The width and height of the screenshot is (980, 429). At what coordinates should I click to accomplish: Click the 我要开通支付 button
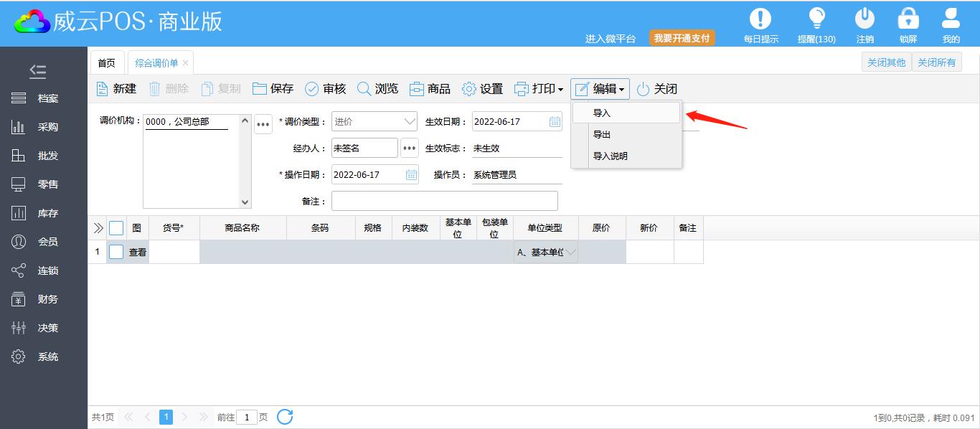coord(682,38)
